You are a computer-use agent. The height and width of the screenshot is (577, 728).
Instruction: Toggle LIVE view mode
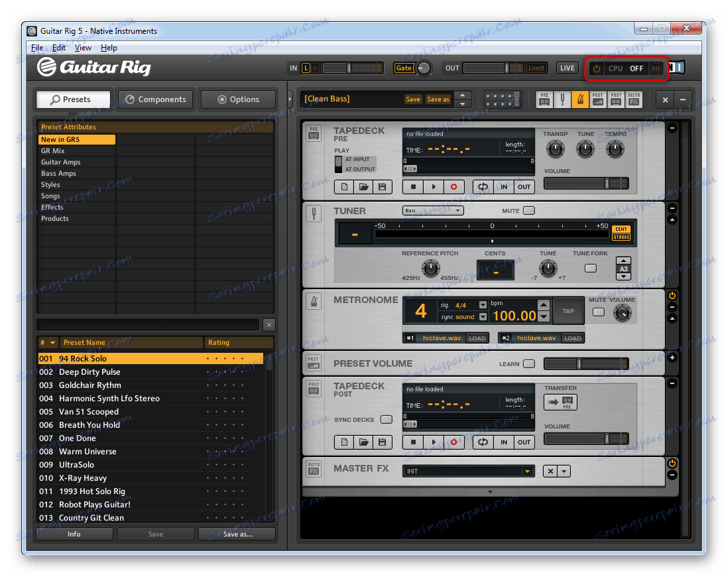(568, 68)
